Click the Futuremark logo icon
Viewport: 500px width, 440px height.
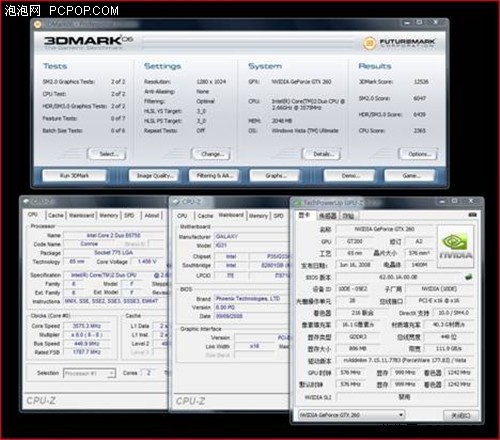click(x=369, y=43)
